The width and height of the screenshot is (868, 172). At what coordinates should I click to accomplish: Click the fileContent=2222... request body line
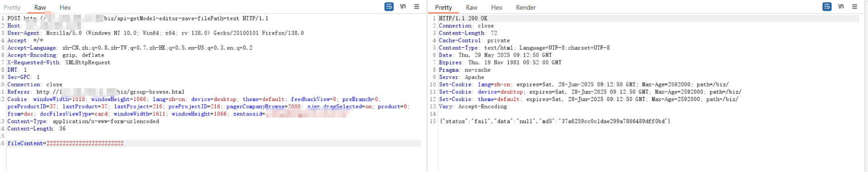pyautogui.click(x=66, y=144)
